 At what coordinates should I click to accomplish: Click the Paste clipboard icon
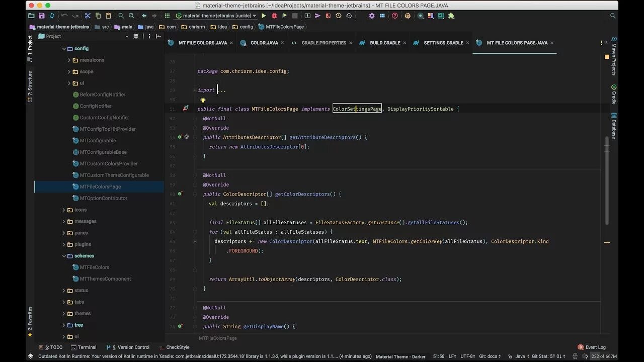[x=109, y=16]
